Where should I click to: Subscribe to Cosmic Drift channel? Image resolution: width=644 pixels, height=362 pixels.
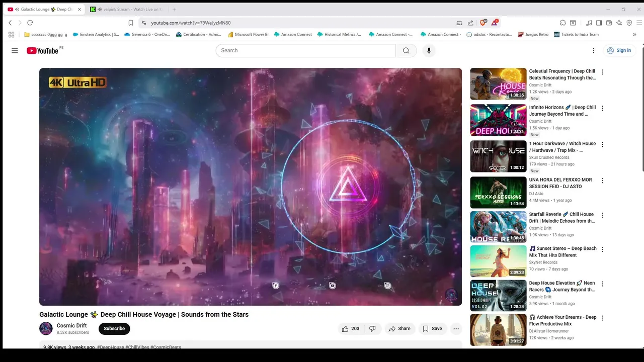[x=114, y=329]
